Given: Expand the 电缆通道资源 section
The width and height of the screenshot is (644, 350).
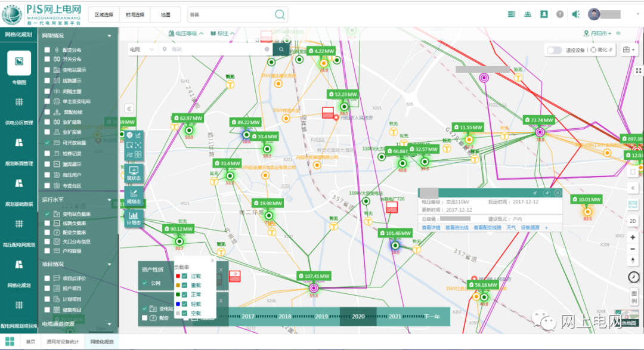Looking at the screenshot, I should coord(109,324).
